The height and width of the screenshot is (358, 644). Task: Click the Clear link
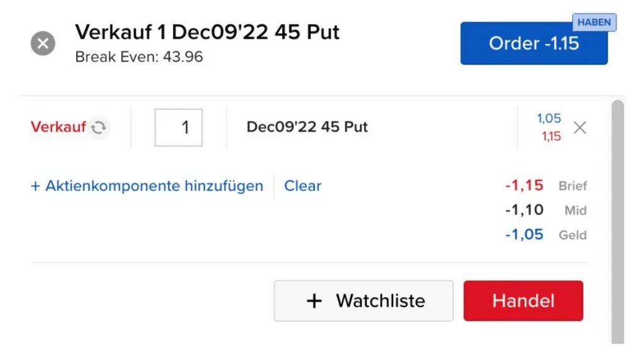point(303,186)
